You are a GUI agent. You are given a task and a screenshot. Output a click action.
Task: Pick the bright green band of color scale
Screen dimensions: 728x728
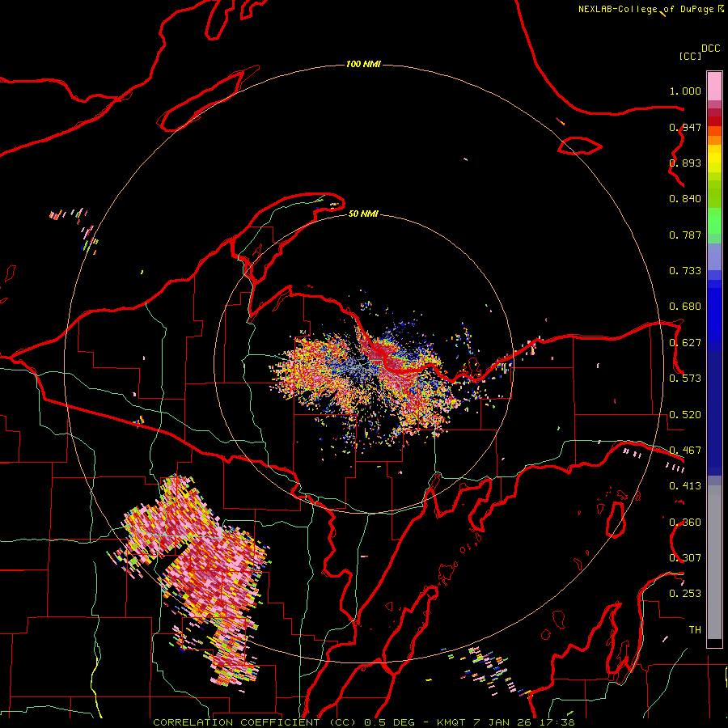[714, 221]
